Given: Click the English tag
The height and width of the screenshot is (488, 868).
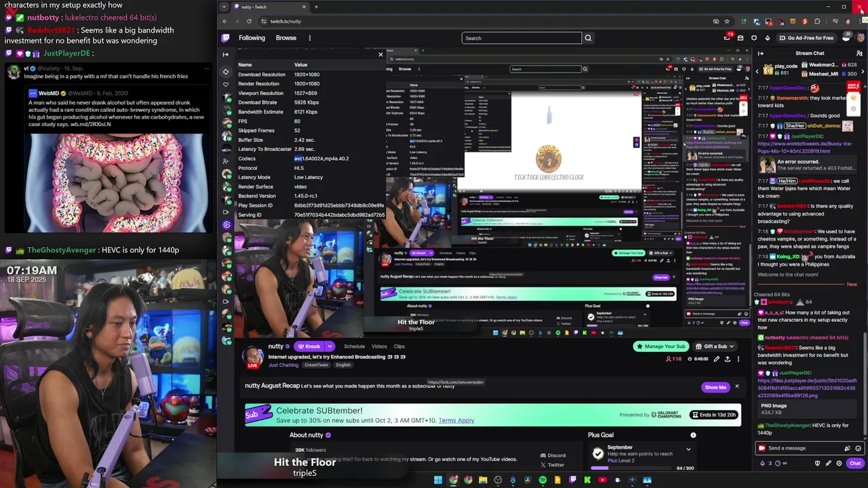Looking at the screenshot, I should [x=343, y=365].
